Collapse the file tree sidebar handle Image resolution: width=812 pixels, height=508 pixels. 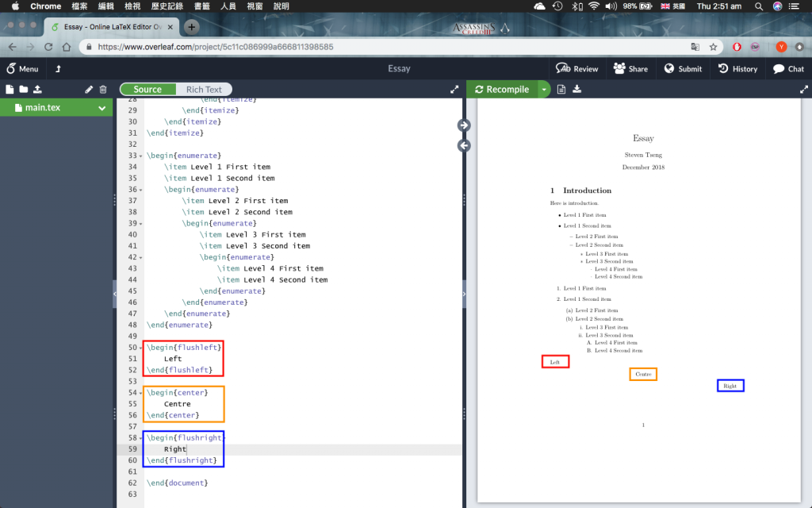click(114, 294)
